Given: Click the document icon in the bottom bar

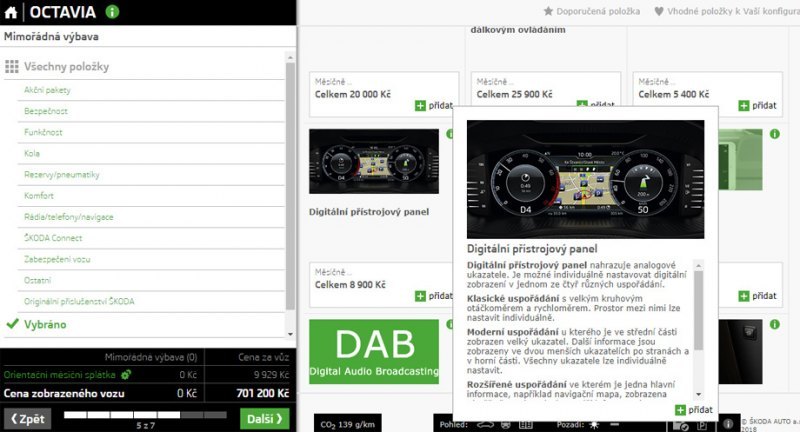Looking at the screenshot, I should [x=702, y=425].
